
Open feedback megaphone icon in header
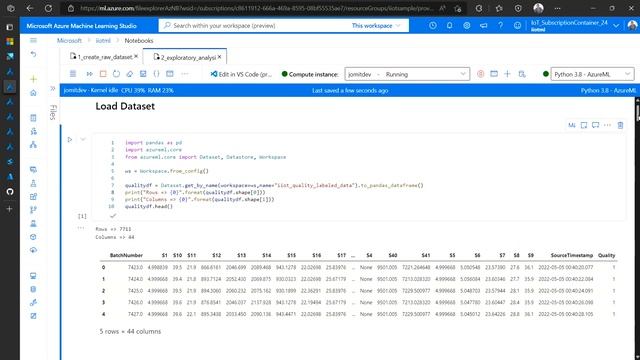(x=483, y=25)
